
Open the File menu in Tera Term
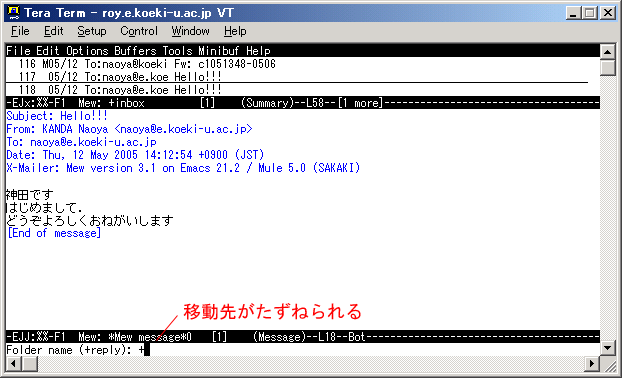point(20,31)
